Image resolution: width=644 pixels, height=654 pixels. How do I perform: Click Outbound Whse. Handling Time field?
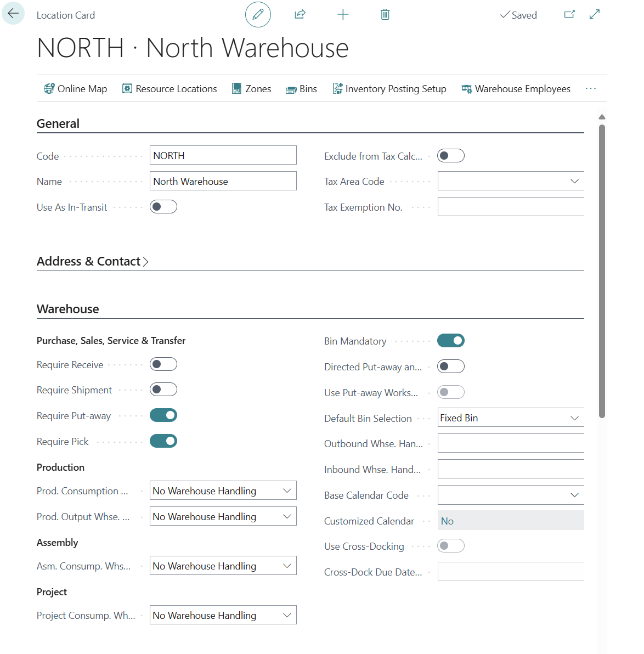click(511, 443)
